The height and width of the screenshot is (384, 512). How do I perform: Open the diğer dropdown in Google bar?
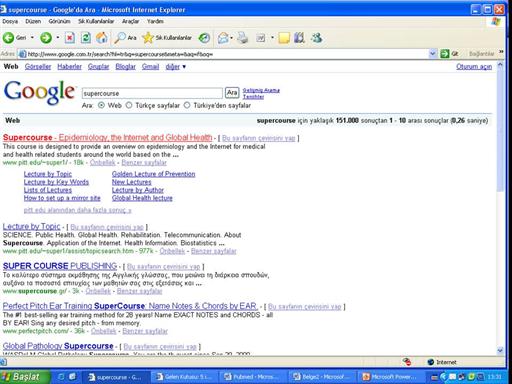(176, 67)
